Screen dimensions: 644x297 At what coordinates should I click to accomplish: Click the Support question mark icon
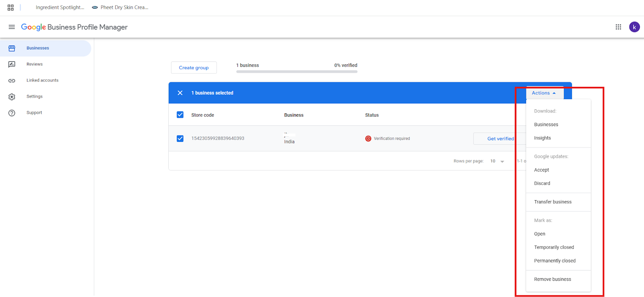12,113
